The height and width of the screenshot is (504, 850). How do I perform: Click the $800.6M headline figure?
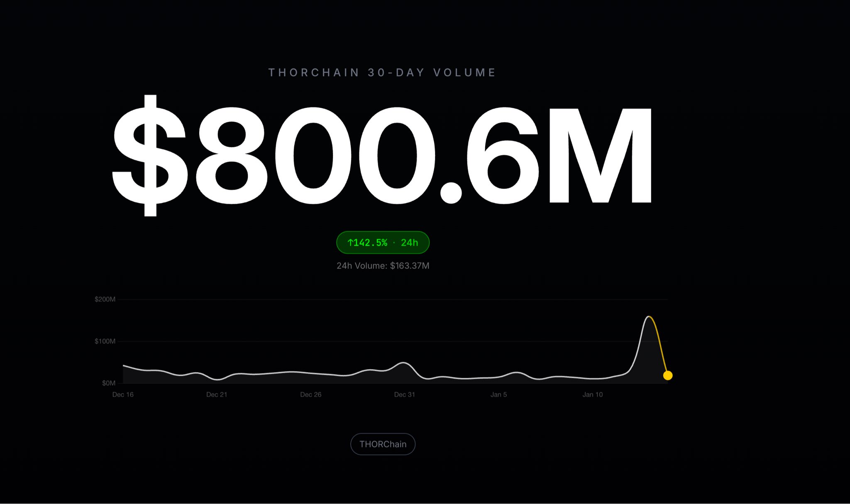click(x=382, y=156)
